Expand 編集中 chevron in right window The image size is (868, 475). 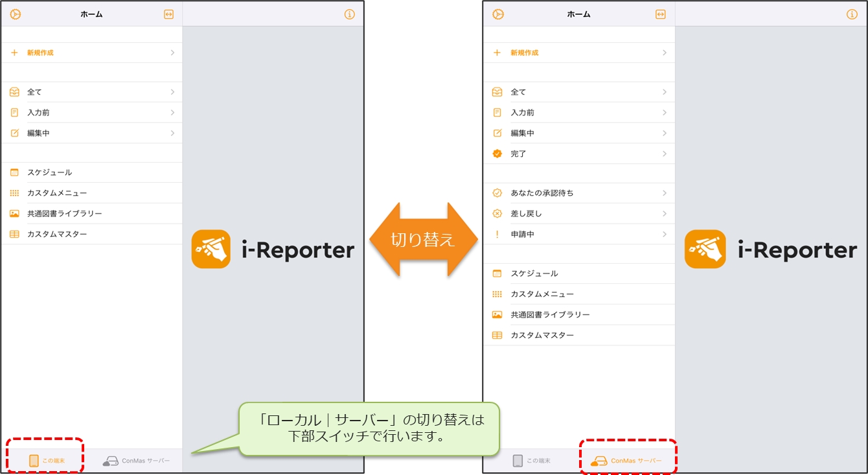[665, 133]
